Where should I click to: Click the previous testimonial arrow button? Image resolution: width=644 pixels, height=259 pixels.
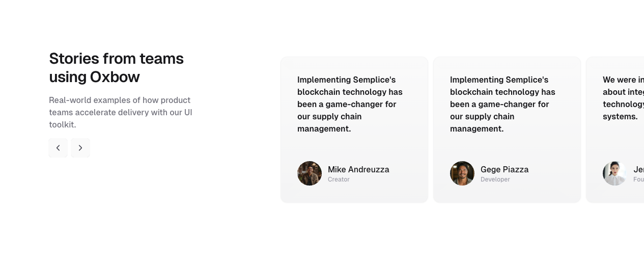point(58,148)
